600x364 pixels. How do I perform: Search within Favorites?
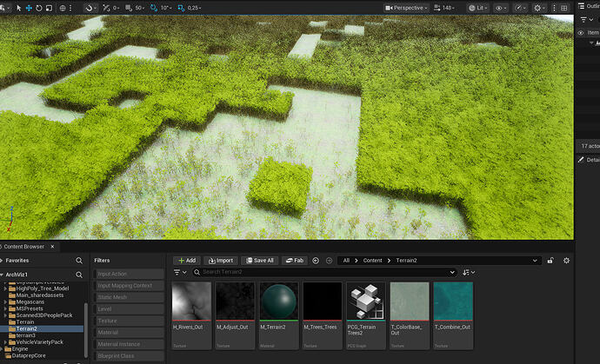[79, 261]
